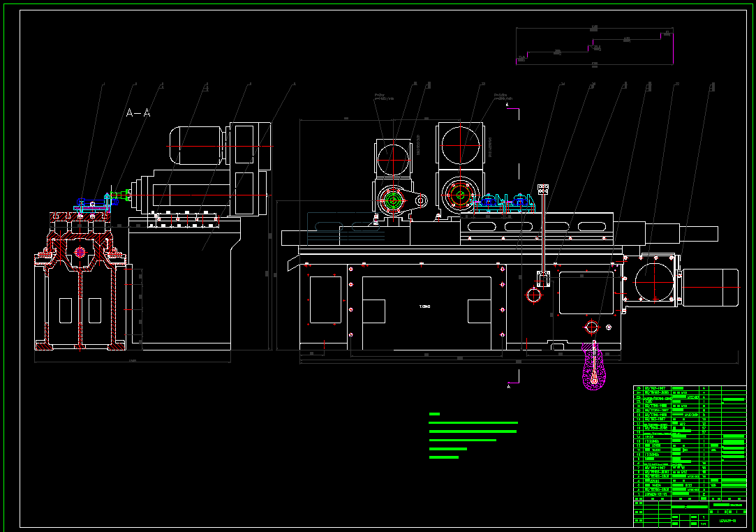
Task: Click the green cutter tool in section A-A
Action: pos(125,195)
